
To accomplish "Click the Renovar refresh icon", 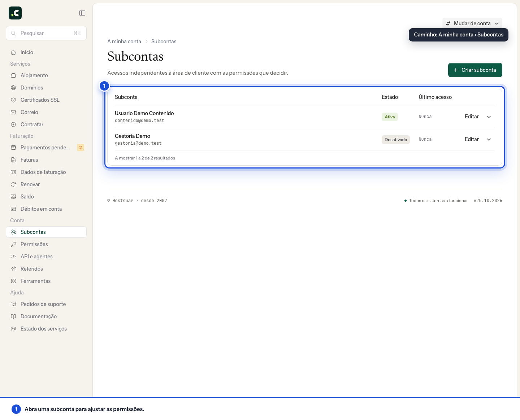I will coord(13,184).
